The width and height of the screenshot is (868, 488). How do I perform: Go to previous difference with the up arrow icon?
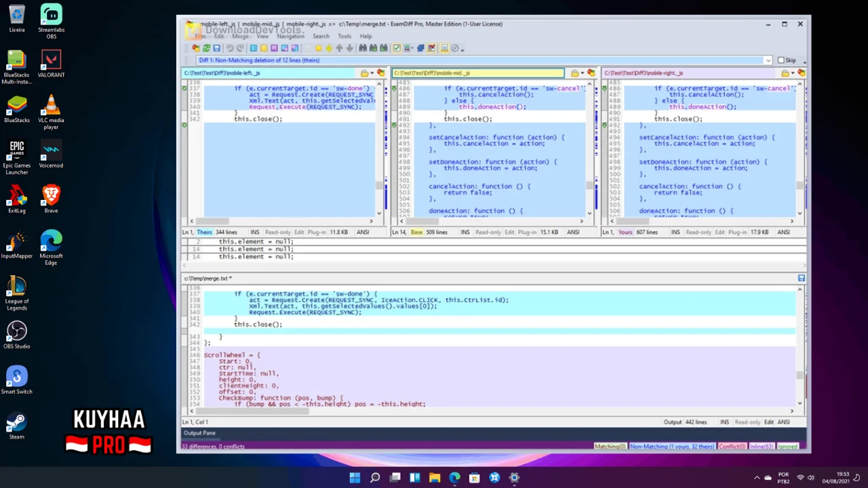[339, 48]
